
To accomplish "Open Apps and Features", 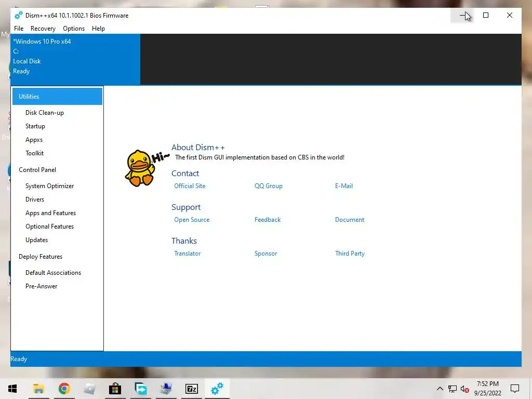I will pyautogui.click(x=50, y=213).
